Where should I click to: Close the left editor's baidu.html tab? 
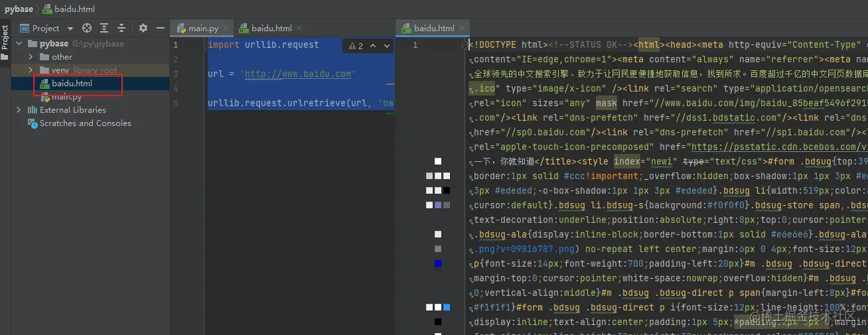(299, 29)
